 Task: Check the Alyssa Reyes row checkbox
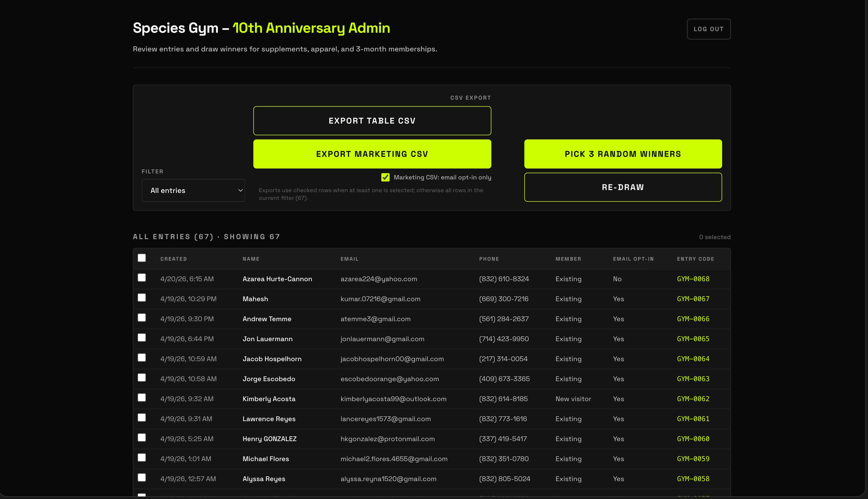141,477
